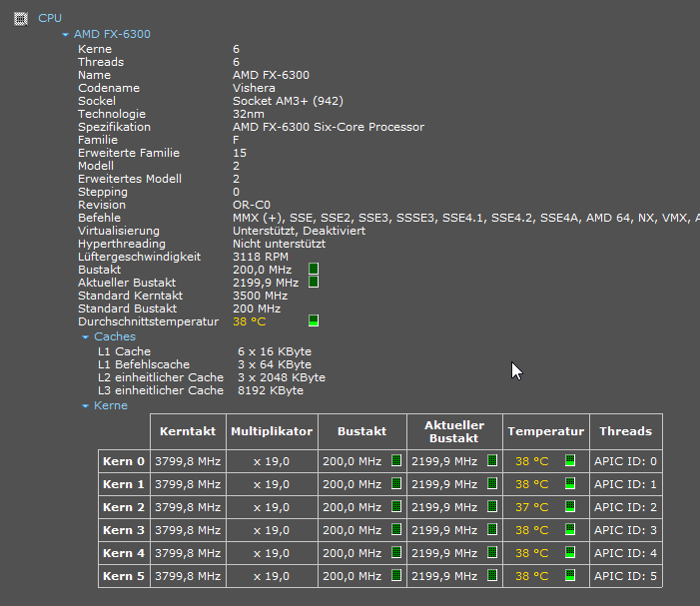
Task: Collapse the Kerne section arrow
Action: (x=86, y=406)
